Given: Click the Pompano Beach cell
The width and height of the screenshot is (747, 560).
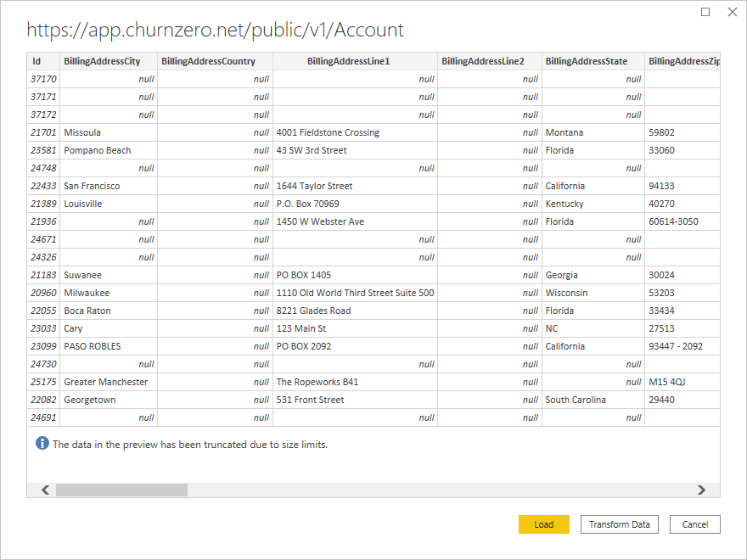Looking at the screenshot, I should click(x=109, y=150).
